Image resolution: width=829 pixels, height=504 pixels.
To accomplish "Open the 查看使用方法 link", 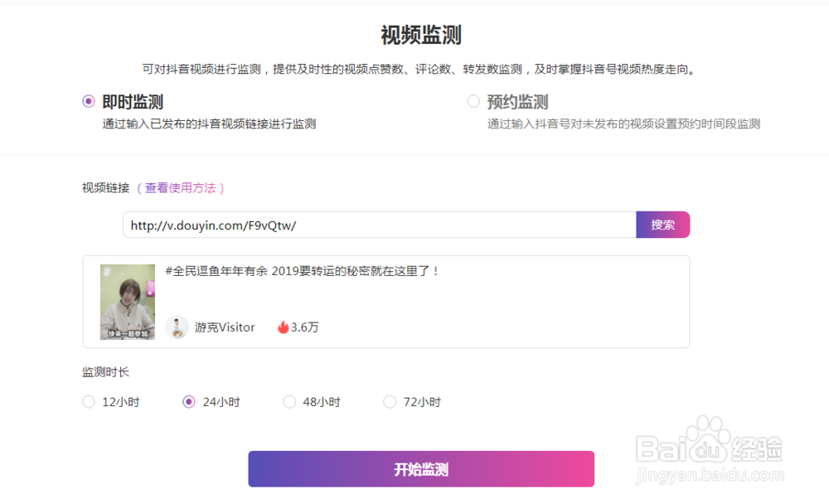I will (180, 187).
